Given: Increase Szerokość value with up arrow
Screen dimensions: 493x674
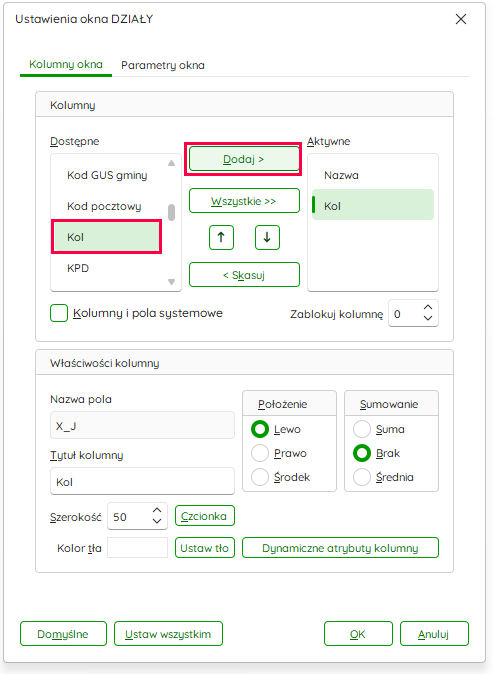Looking at the screenshot, I should pyautogui.click(x=157, y=510).
